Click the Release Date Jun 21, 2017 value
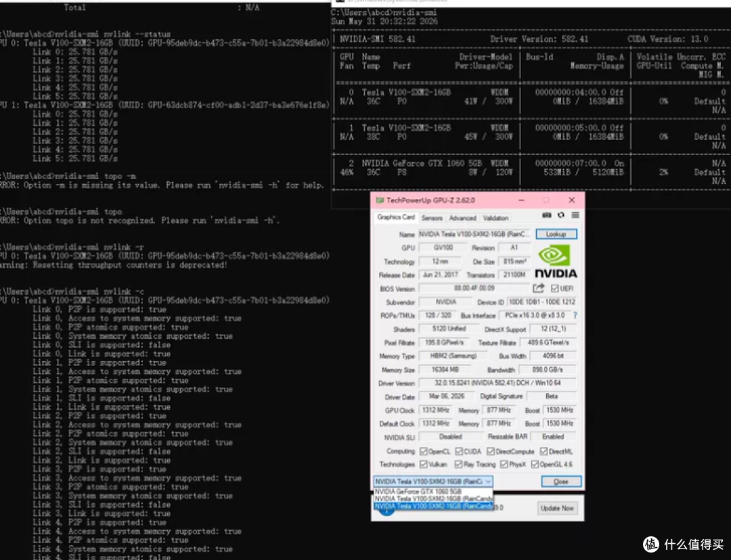 pos(440,275)
